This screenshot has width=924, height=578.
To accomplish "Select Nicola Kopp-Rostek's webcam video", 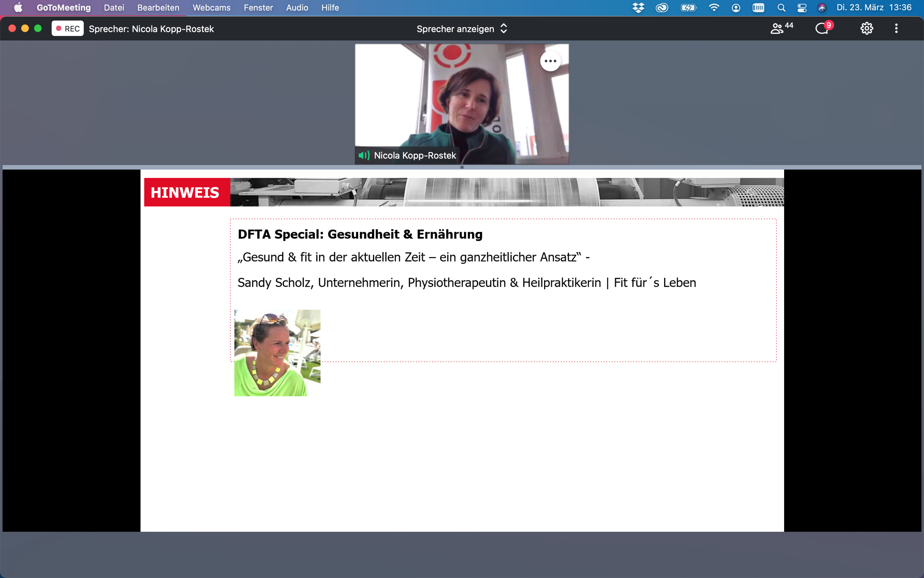I will [x=462, y=104].
